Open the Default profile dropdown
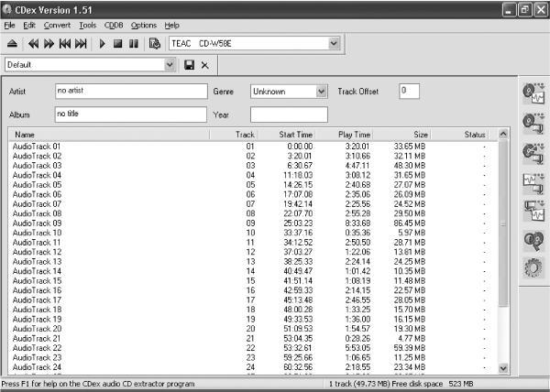The image size is (550, 392). click(x=170, y=65)
